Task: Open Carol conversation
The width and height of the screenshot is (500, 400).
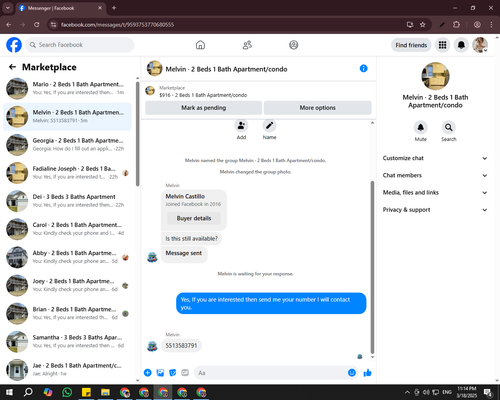Action: tap(67, 229)
